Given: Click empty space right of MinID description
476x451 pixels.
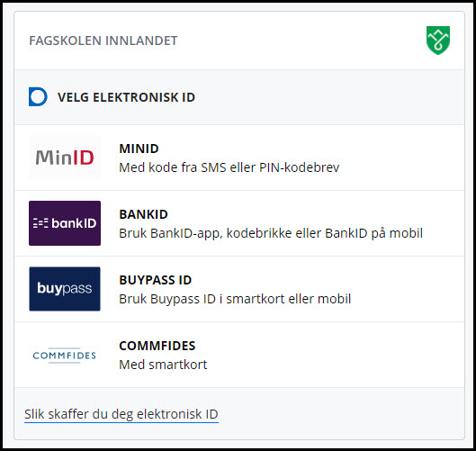Looking at the screenshot, I should click(400, 167).
